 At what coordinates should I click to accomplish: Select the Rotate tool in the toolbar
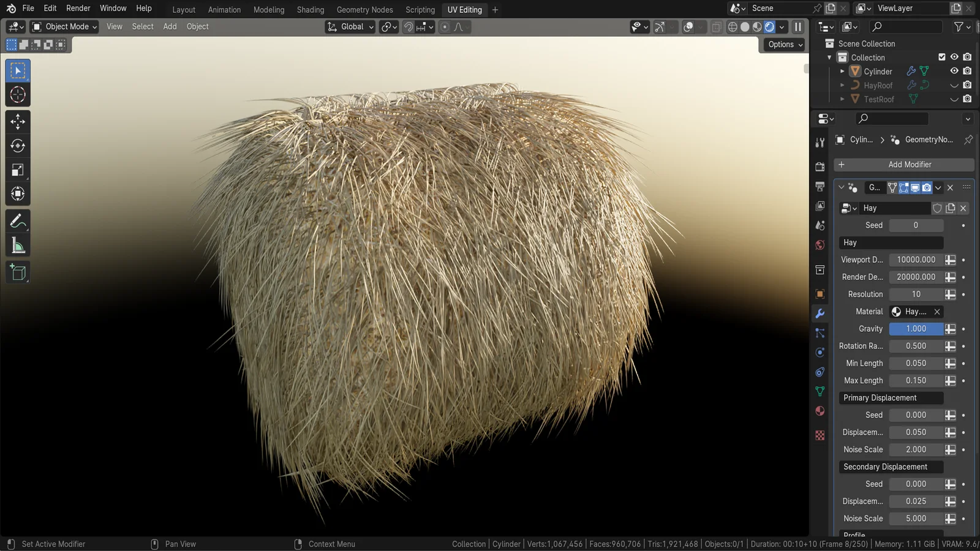coord(18,146)
